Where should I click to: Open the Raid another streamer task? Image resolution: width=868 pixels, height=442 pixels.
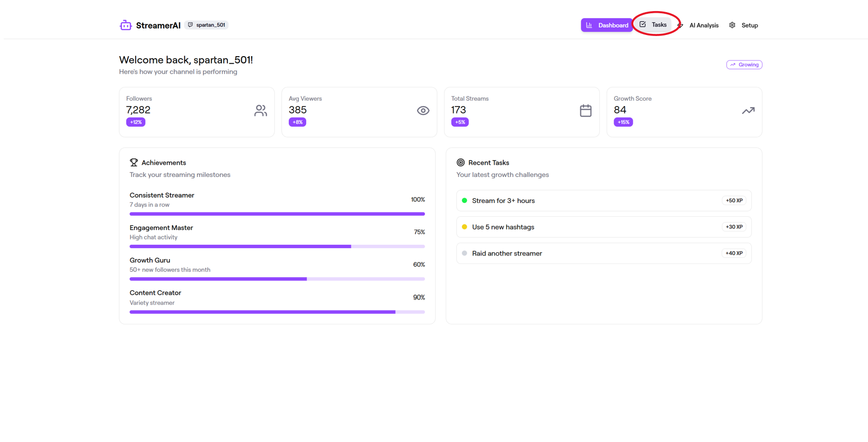point(604,253)
